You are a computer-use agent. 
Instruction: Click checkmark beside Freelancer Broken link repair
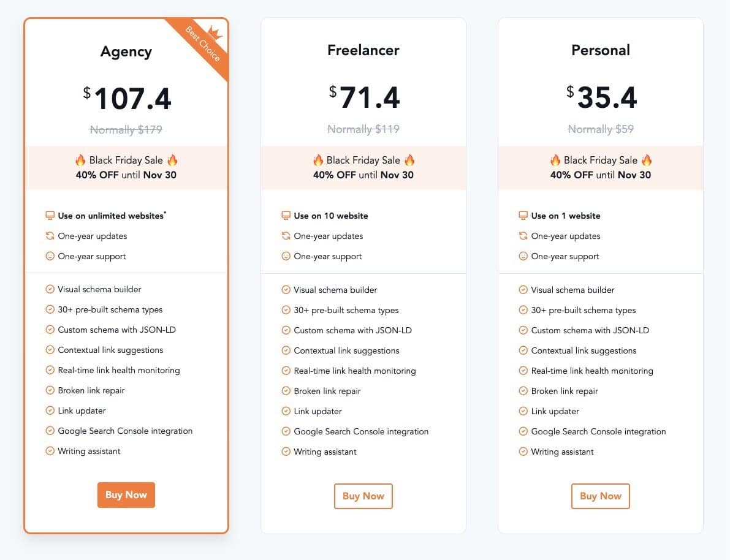pos(286,391)
